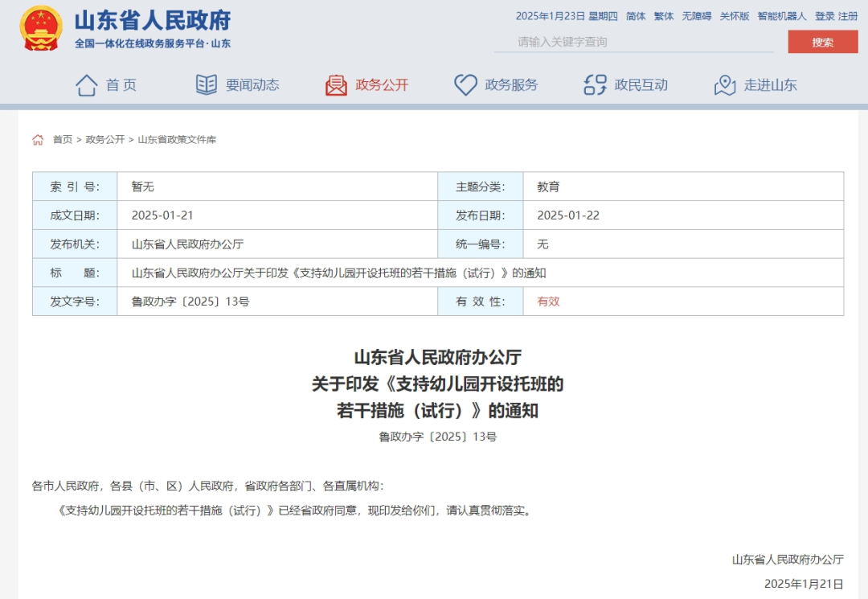Open the 关怀版 care version
The height and width of the screenshot is (599, 868).
tap(735, 16)
